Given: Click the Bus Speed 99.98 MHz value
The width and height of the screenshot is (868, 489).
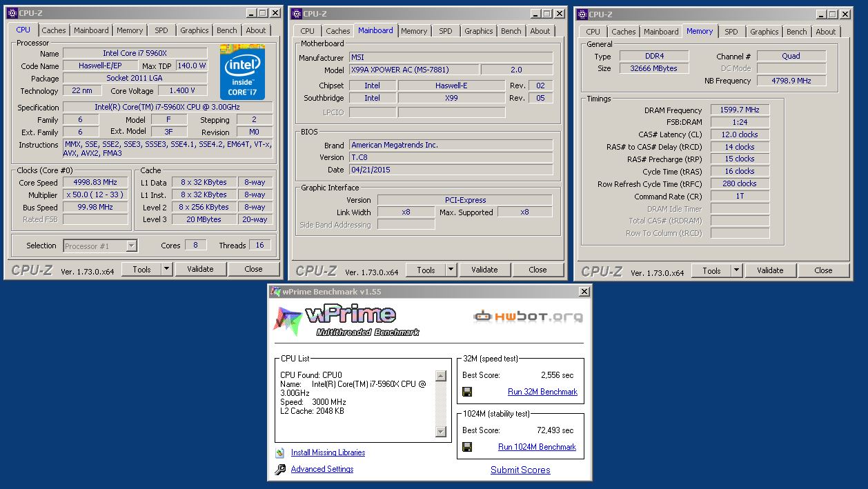Looking at the screenshot, I should 95,207.
